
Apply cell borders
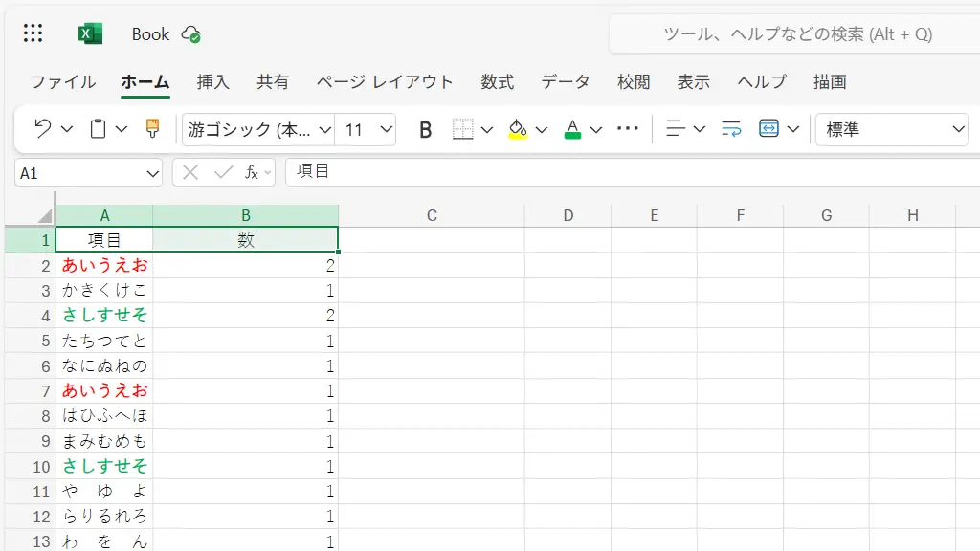(462, 129)
